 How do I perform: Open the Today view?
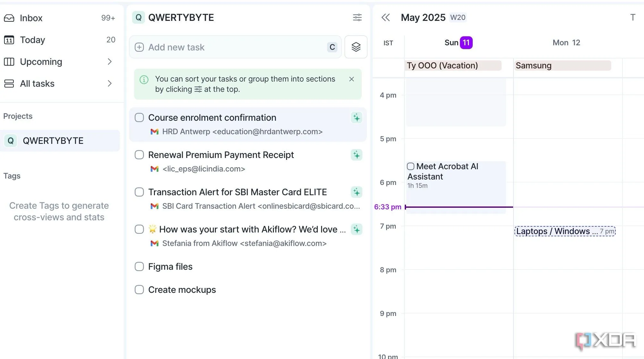60,40
